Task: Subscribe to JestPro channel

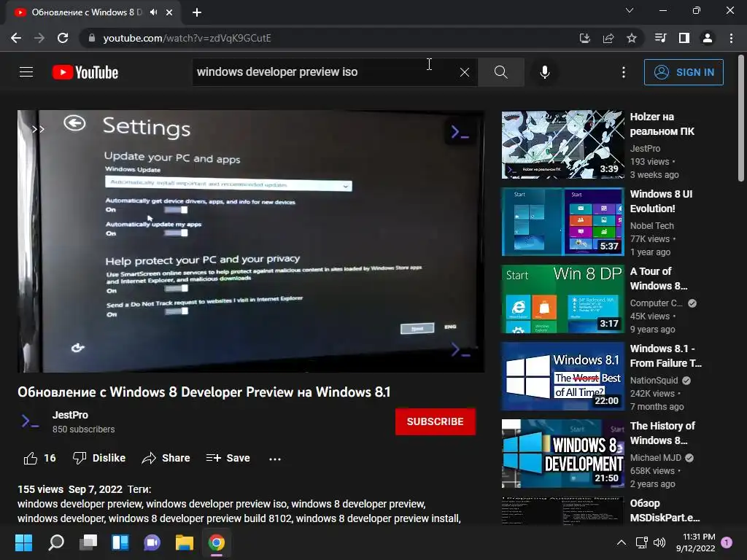Action: click(x=435, y=421)
